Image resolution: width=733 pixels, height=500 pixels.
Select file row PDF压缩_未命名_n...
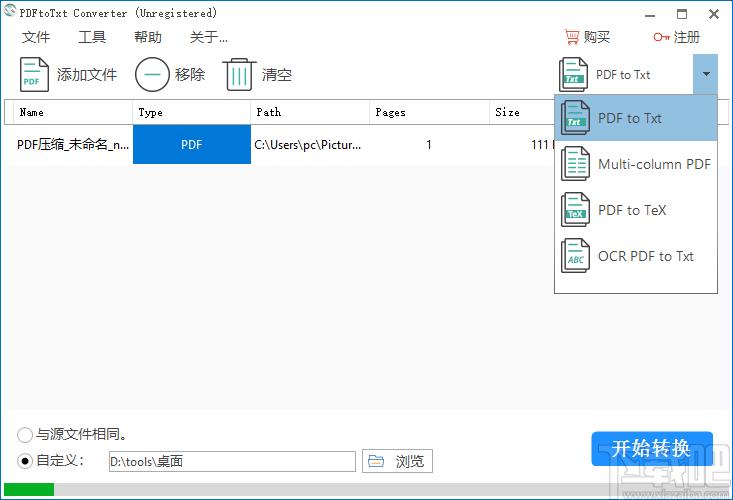73,145
